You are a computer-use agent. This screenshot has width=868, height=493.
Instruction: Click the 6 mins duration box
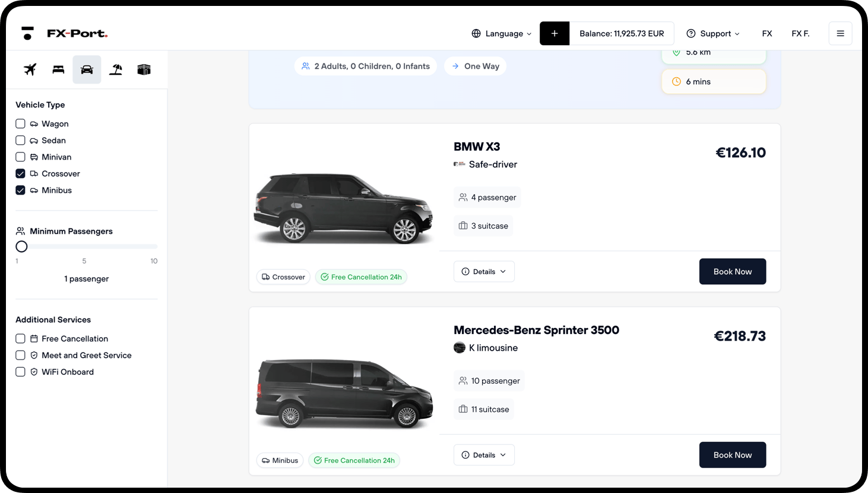[x=714, y=81]
